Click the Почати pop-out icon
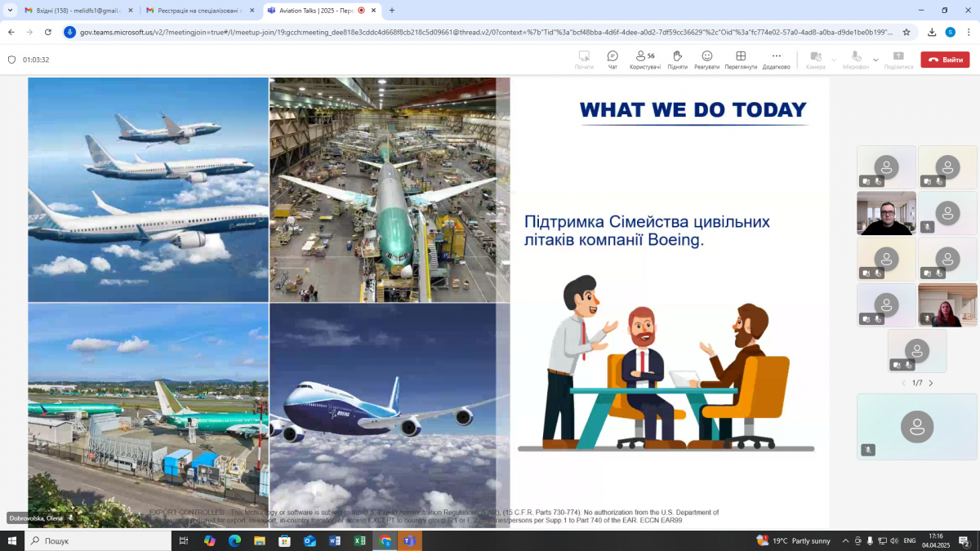The height and width of the screenshot is (551, 980). click(584, 59)
